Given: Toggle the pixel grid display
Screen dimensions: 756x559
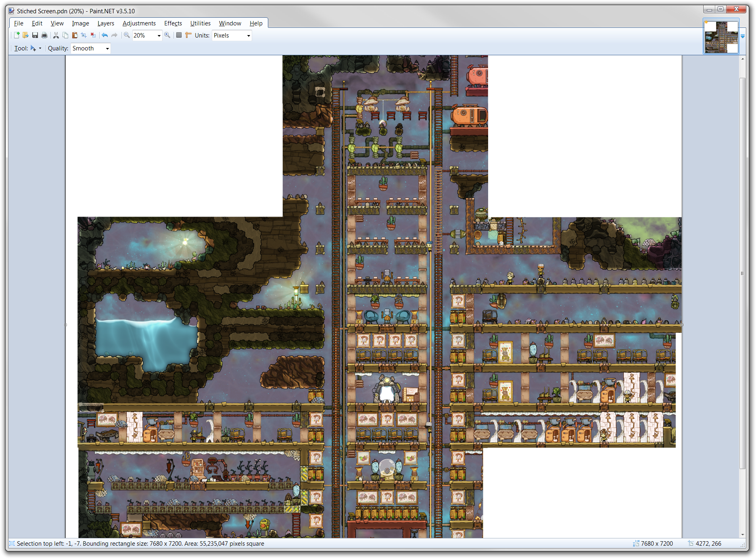Looking at the screenshot, I should point(179,35).
